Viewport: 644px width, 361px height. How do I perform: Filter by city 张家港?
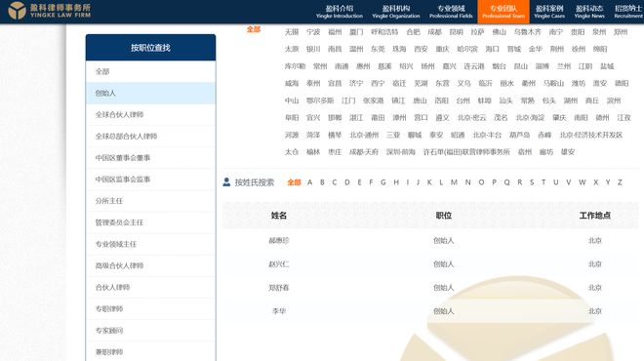[373, 100]
